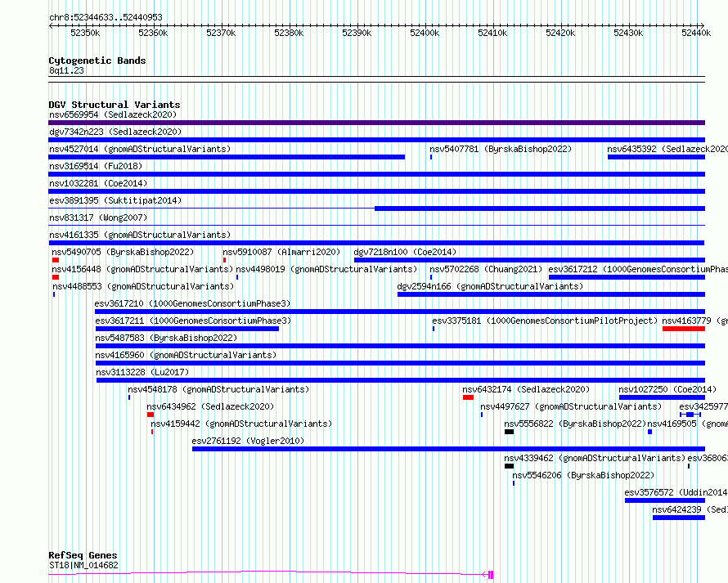Select nsv831317 (Wong2007) label
728x583 pixels.
point(98,218)
